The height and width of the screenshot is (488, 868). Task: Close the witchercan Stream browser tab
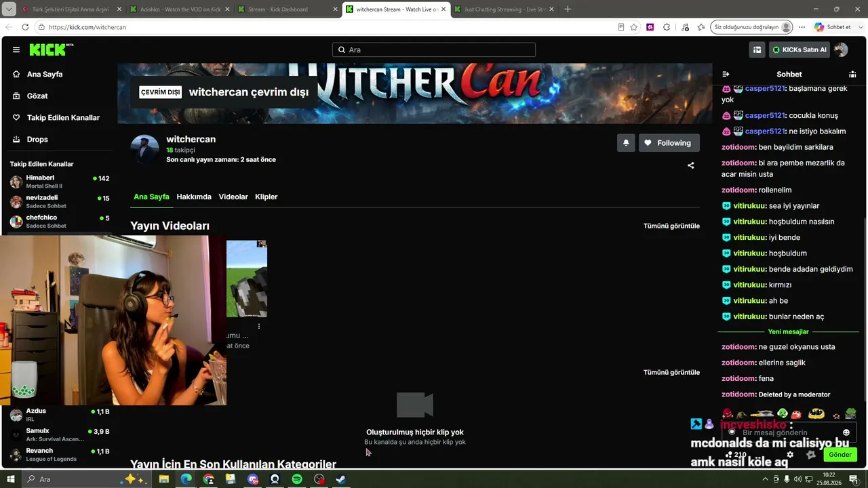point(443,9)
